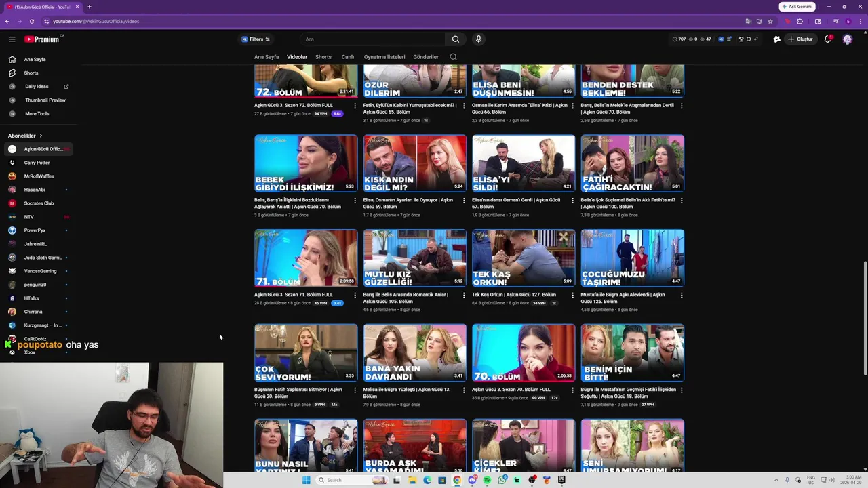Click the Ask Gemini button

(797, 7)
